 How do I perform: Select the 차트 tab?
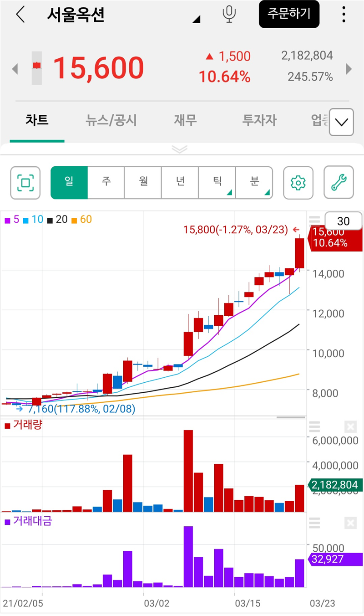point(37,120)
